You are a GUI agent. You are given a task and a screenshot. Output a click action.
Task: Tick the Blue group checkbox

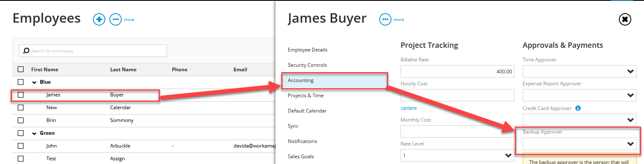tap(21, 82)
